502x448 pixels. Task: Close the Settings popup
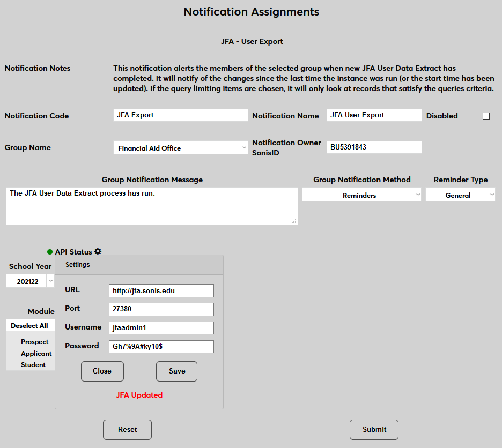(102, 371)
